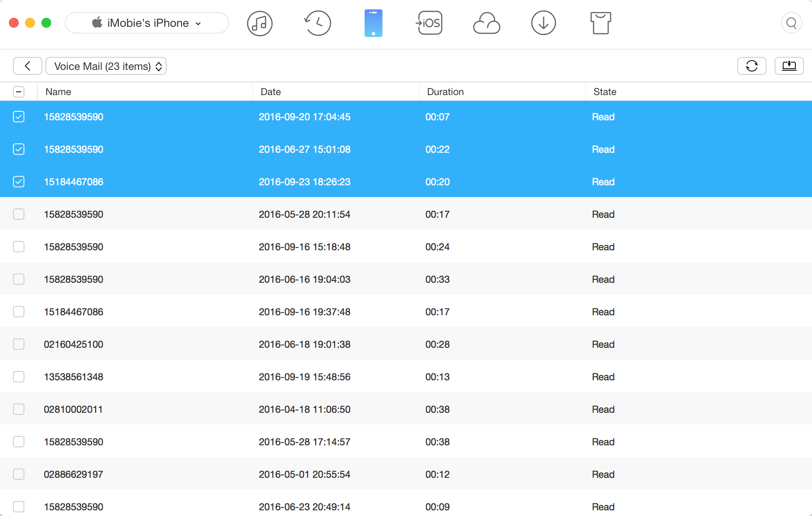Check the 02886629197 voicemail checkbox

pyautogui.click(x=19, y=474)
